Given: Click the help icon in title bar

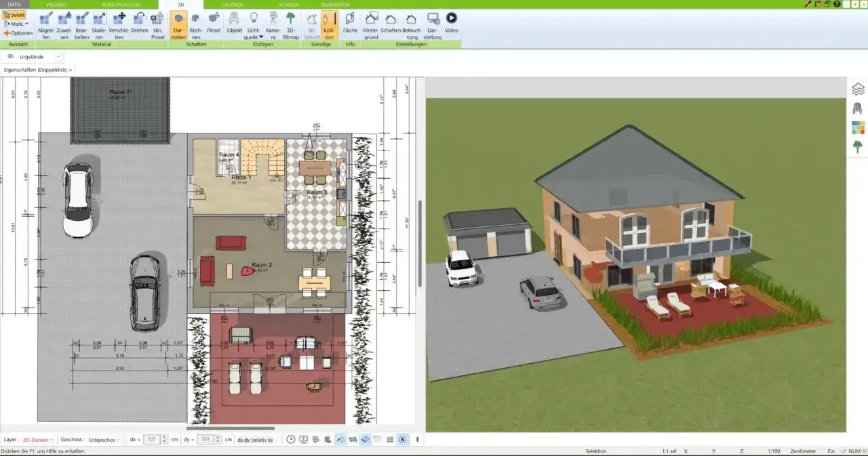Looking at the screenshot, I should [x=837, y=4].
